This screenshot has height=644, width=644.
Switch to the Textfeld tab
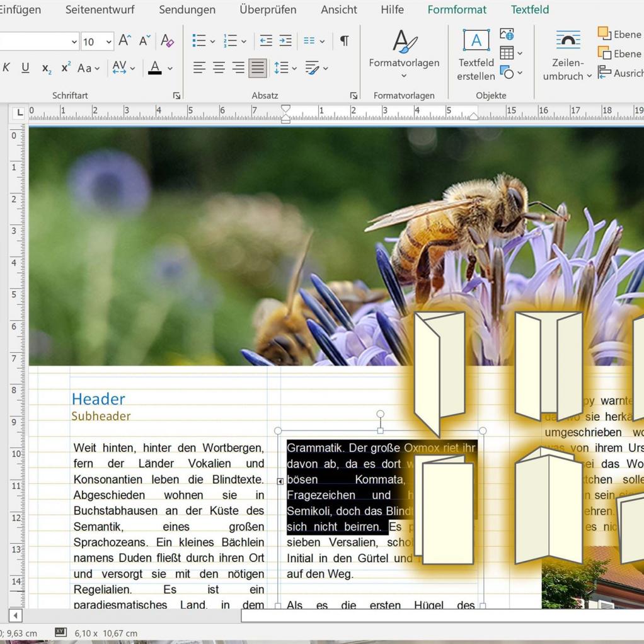529,9
